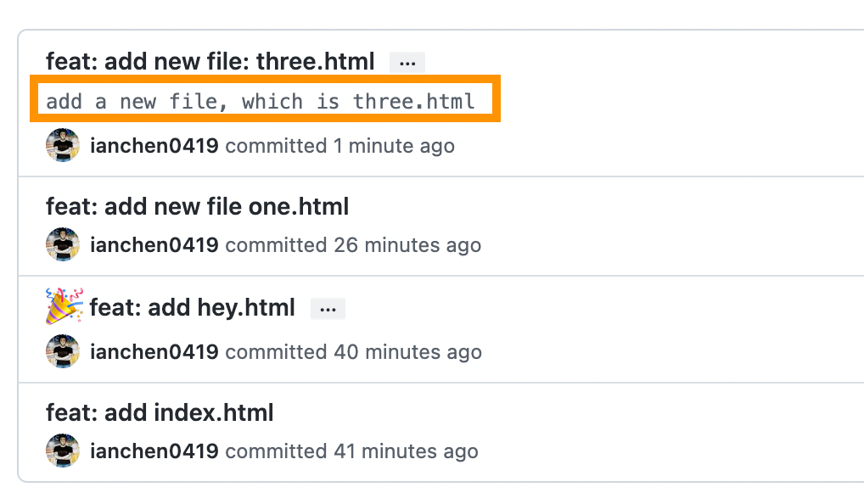Screen dimensions: 864x504
Task: Open commit 'feat: add new file: three.html'
Action: point(210,61)
